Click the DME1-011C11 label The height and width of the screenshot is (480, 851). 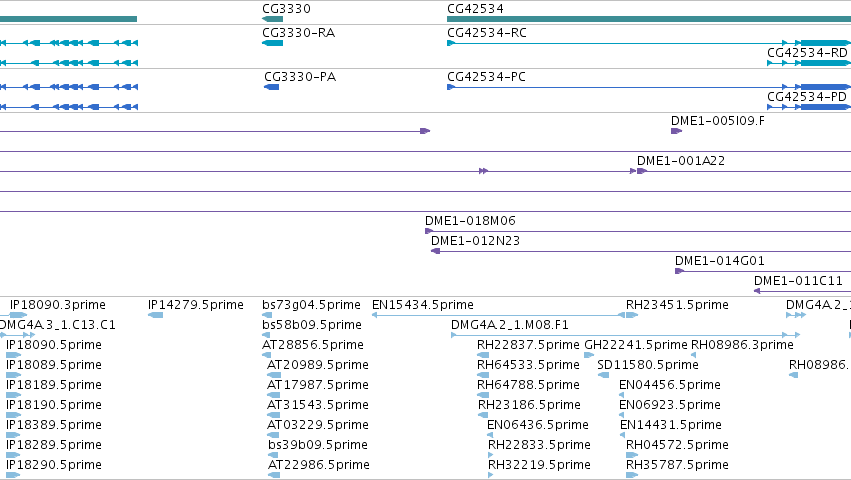coord(798,281)
